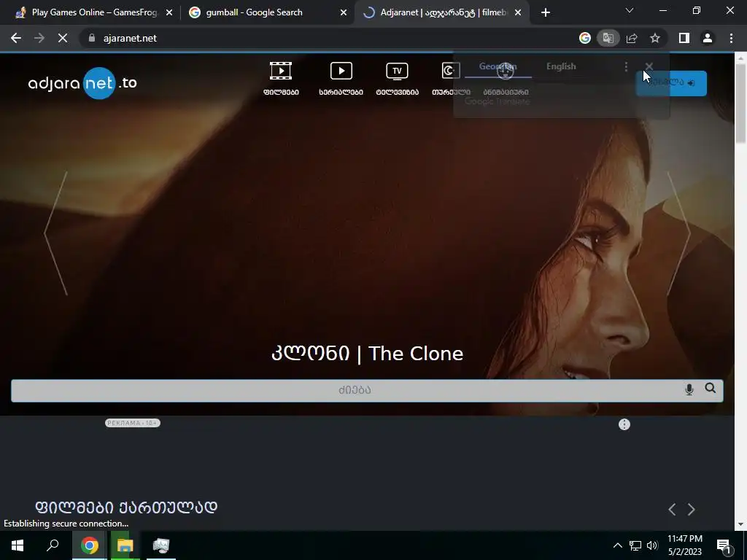This screenshot has width=747, height=560.
Task: Open Chrome profile avatar
Action: (708, 38)
